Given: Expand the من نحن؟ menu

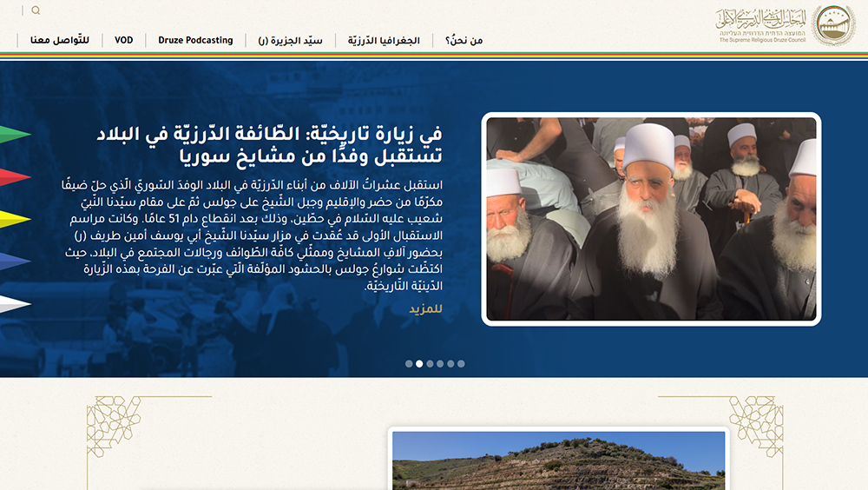Looking at the screenshot, I should [x=464, y=41].
